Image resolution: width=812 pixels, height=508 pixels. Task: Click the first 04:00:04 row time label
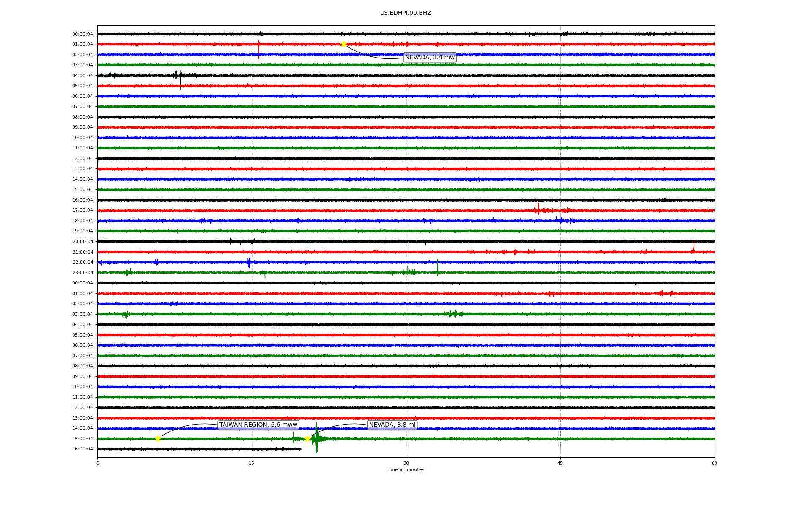(82, 75)
